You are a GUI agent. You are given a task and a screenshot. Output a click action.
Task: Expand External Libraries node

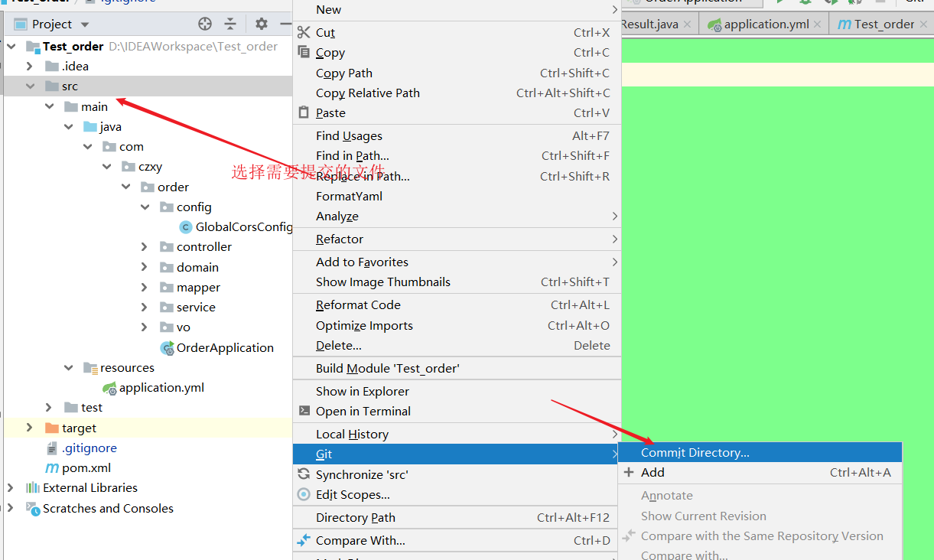click(11, 487)
